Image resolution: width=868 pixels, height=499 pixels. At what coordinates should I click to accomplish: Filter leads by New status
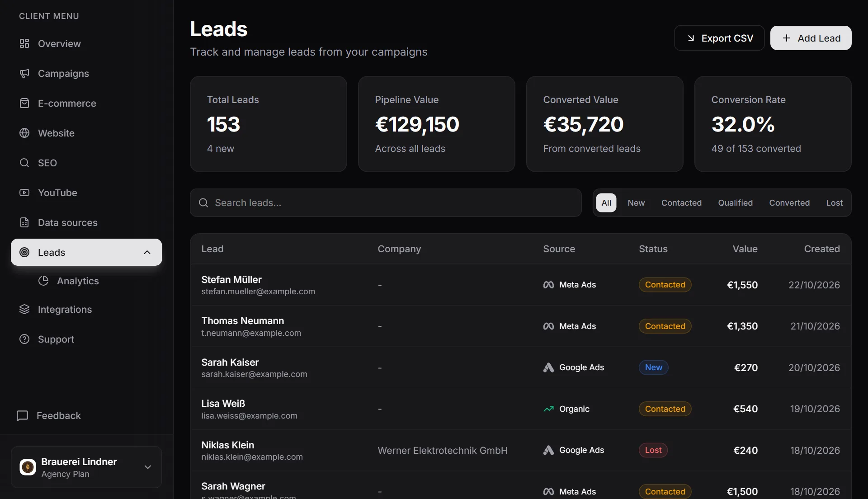636,202
